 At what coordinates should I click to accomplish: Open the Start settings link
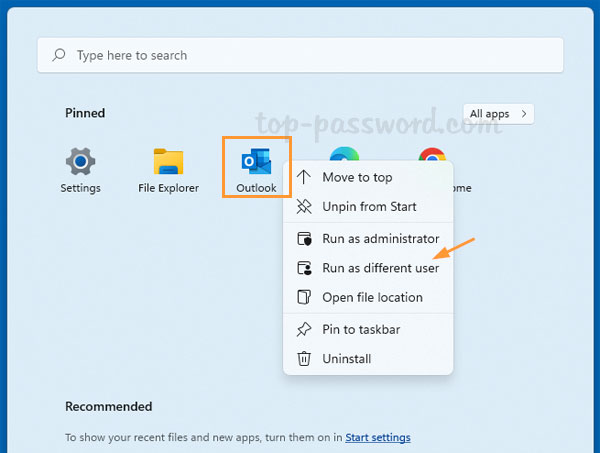378,437
